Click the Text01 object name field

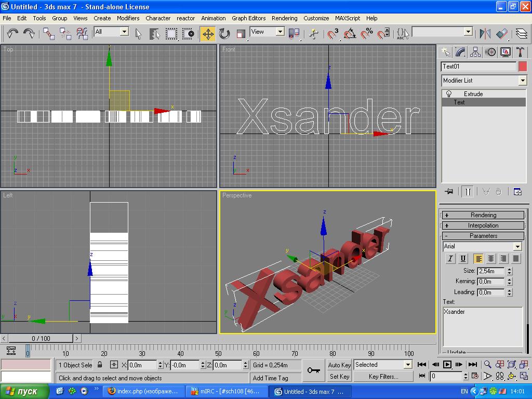point(478,66)
